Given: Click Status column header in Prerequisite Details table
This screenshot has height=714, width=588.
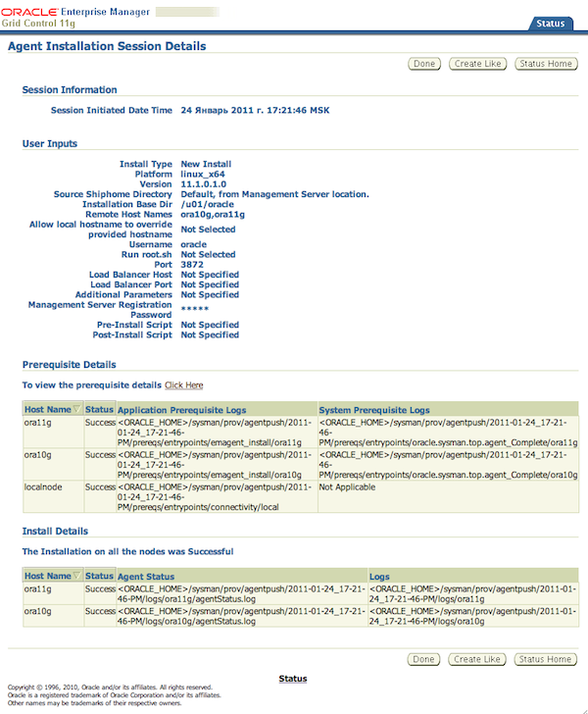Looking at the screenshot, I should click(x=100, y=409).
